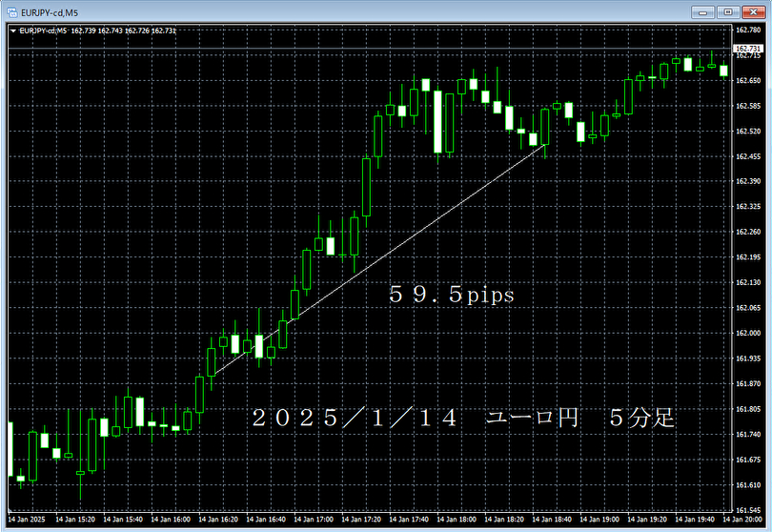Click the 14 Jan 15:40 time label
Viewport: 772px width, 532px height.
point(123,520)
